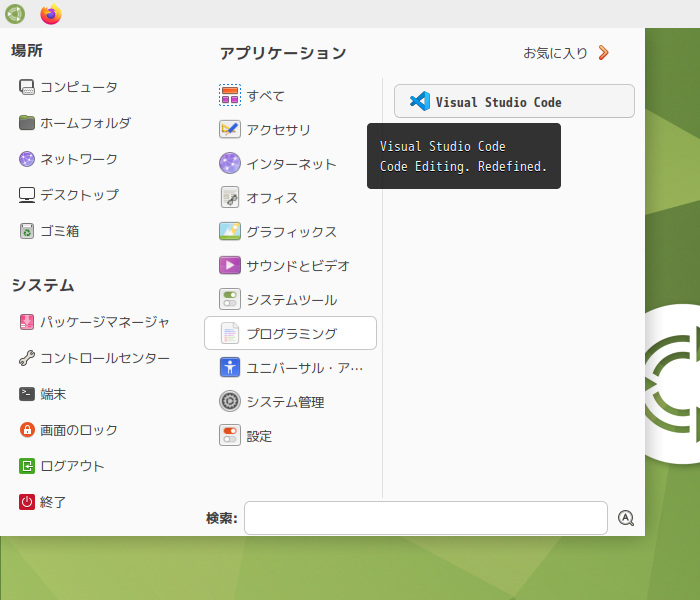This screenshot has height=600, width=700.
Task: Click ログアウト to log out
Action: (x=62, y=466)
